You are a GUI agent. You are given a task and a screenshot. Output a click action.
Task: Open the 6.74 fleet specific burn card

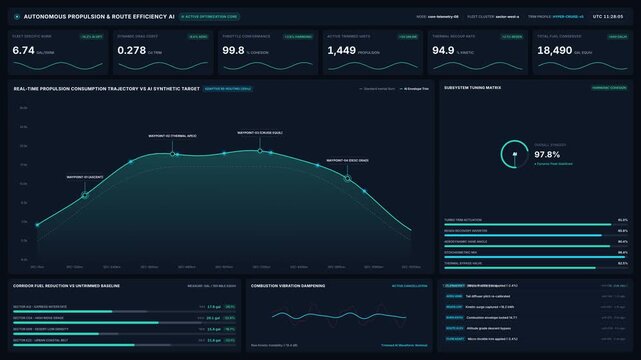click(58, 52)
